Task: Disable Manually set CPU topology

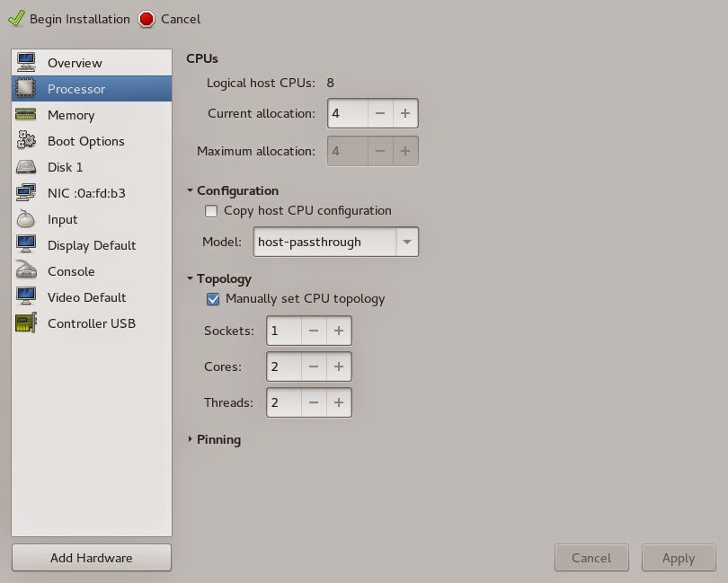Action: coord(213,299)
